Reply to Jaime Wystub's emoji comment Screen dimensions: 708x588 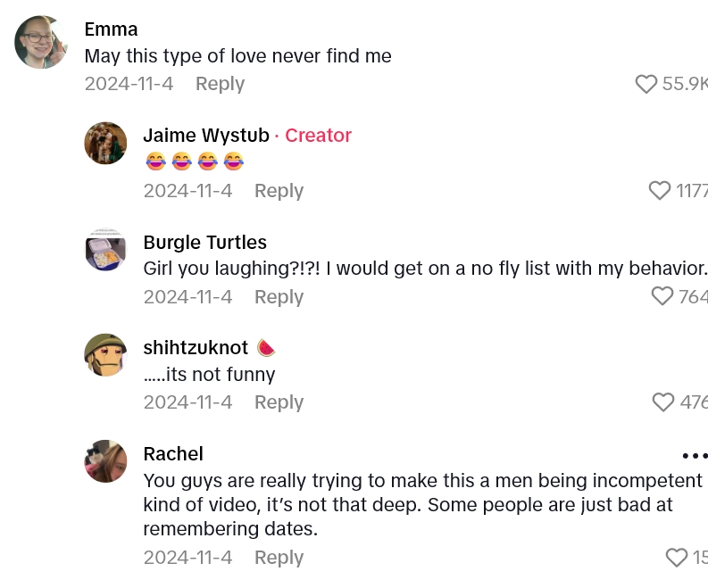tap(279, 190)
